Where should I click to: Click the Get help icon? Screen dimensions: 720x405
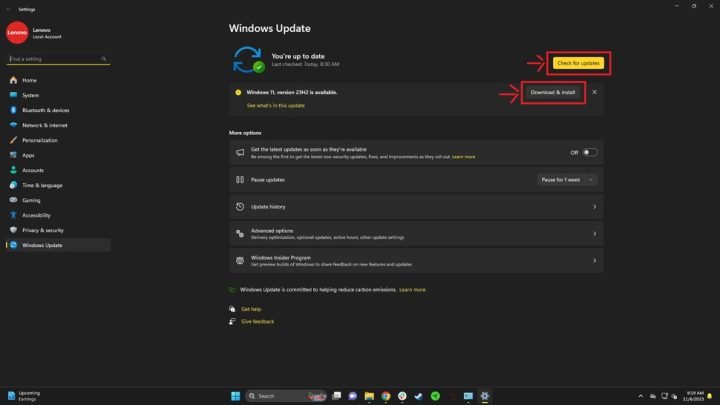233,309
